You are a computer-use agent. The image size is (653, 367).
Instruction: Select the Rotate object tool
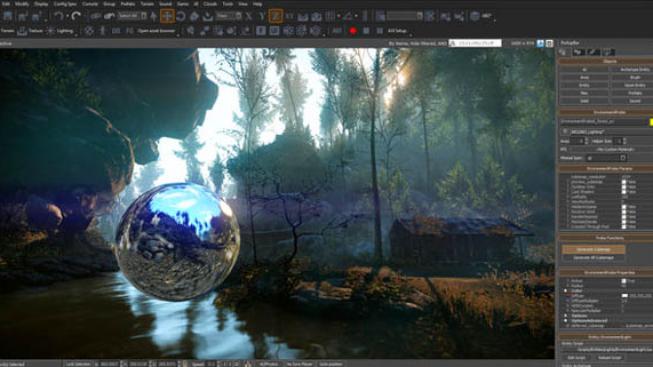pos(181,16)
